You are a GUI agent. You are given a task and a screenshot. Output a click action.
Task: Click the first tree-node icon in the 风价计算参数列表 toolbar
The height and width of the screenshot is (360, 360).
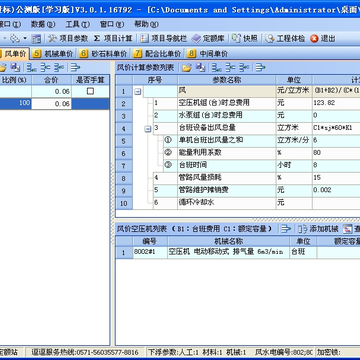(217, 68)
